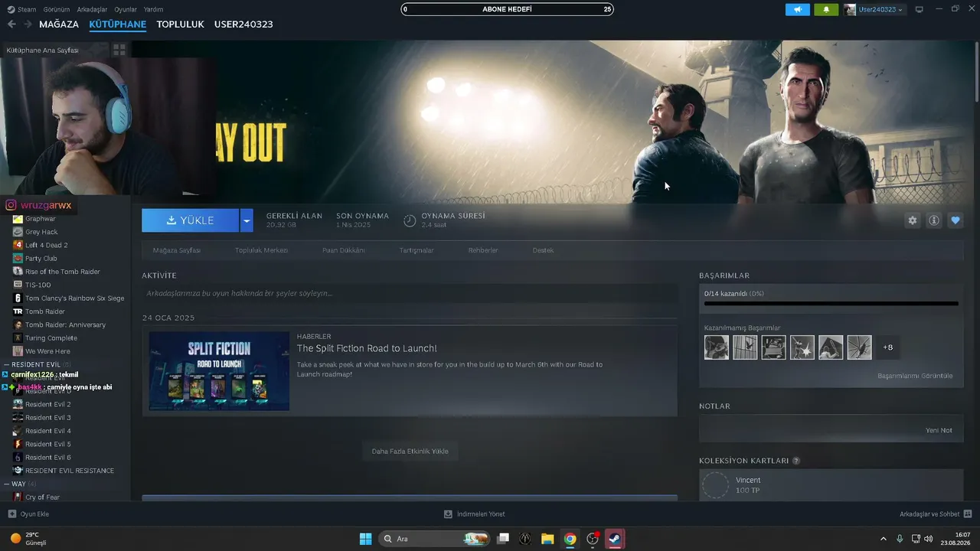The width and height of the screenshot is (980, 551).
Task: Open the Tartışmalar link
Action: tap(416, 250)
